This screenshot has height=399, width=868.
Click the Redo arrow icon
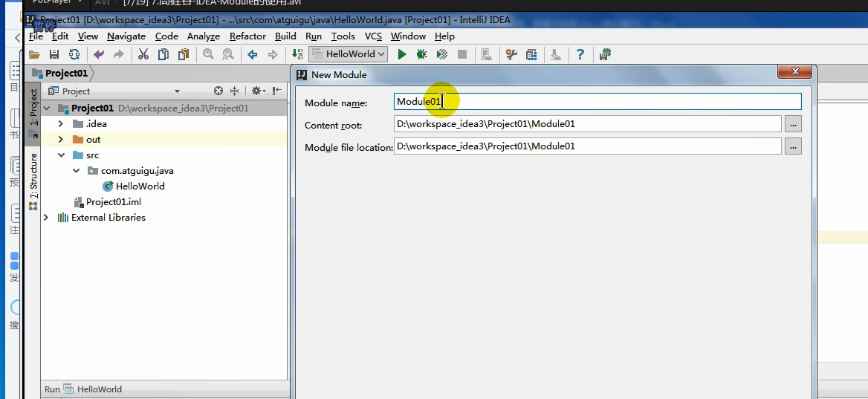click(x=118, y=54)
